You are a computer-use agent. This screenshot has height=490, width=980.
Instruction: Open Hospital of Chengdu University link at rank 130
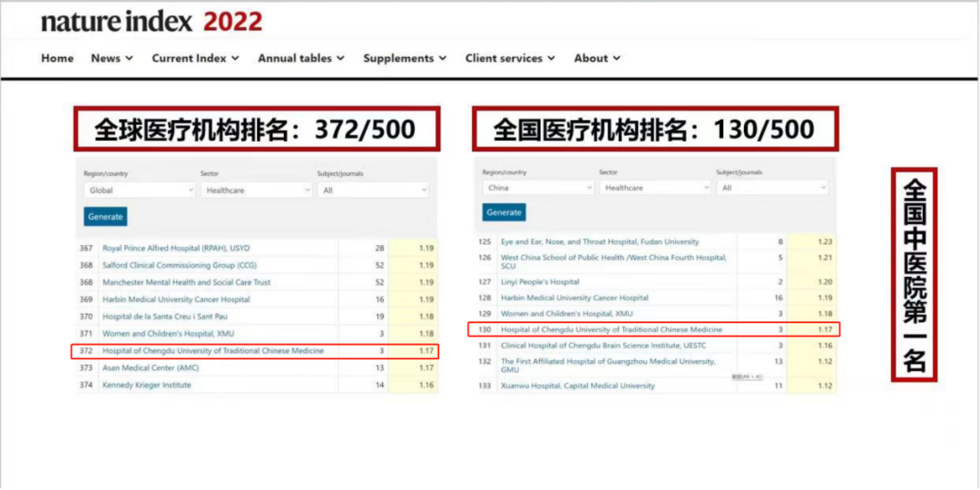(612, 329)
